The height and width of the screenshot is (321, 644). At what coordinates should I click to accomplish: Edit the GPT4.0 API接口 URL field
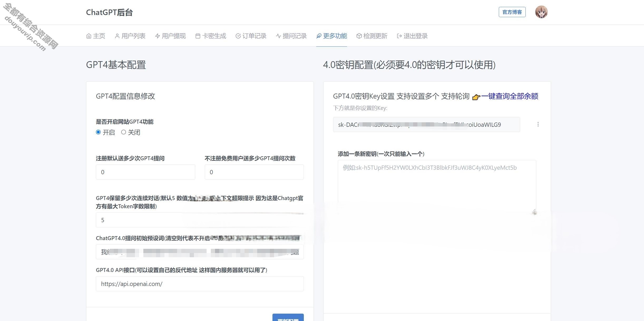200,284
